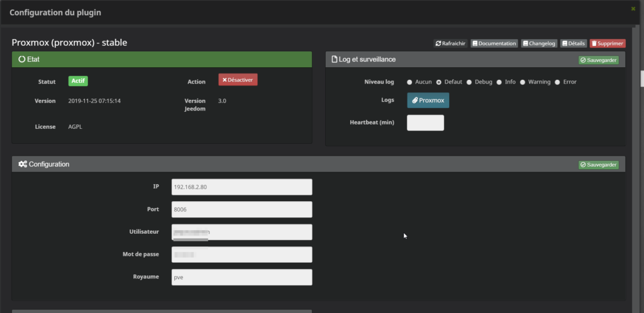Click the AGPL license text
The width and height of the screenshot is (644, 313).
point(75,127)
